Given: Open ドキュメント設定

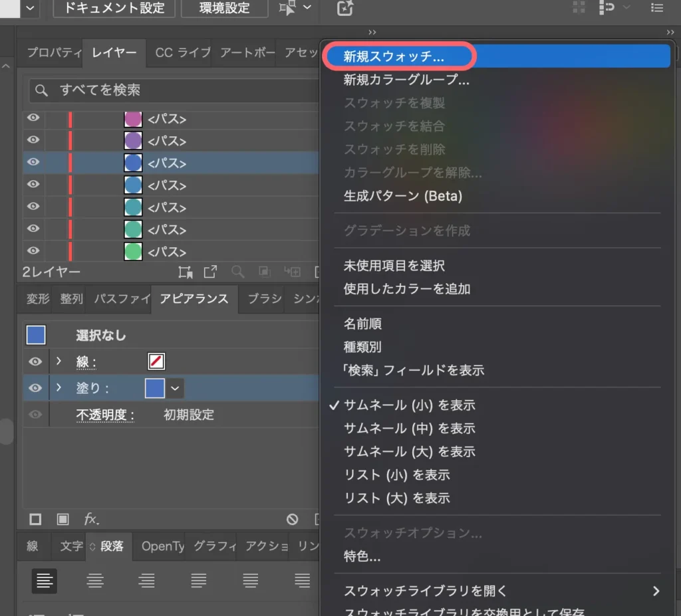Looking at the screenshot, I should click(113, 9).
